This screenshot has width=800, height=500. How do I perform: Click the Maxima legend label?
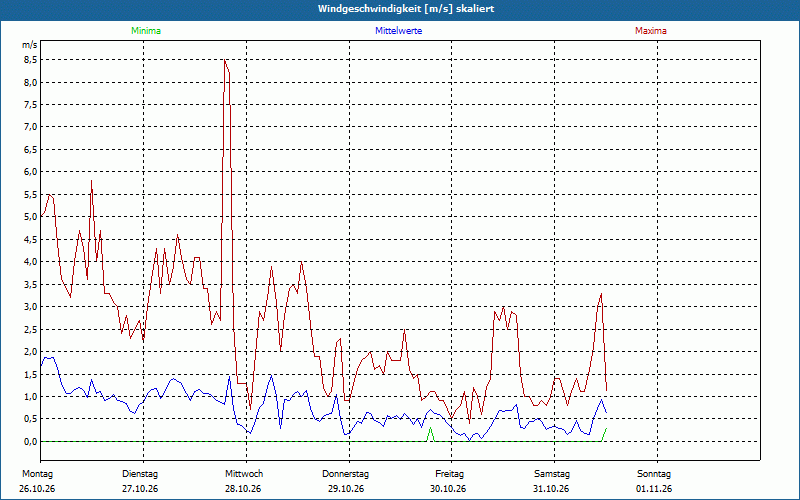[x=651, y=31]
